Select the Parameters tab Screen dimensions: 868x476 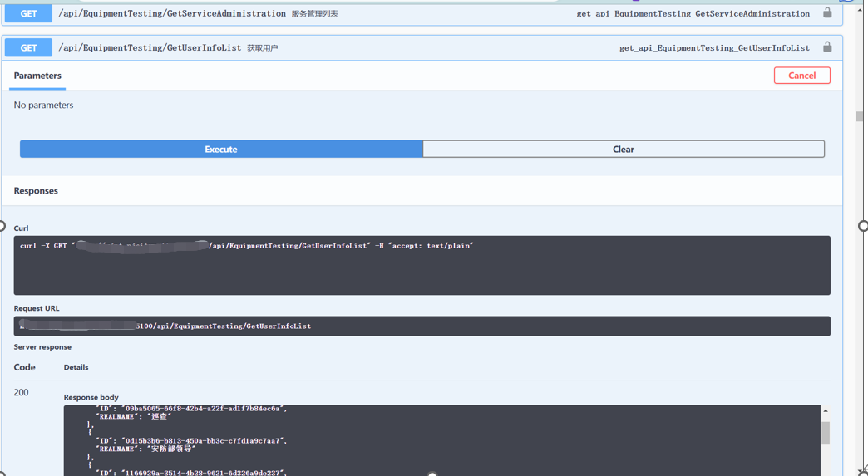point(37,76)
